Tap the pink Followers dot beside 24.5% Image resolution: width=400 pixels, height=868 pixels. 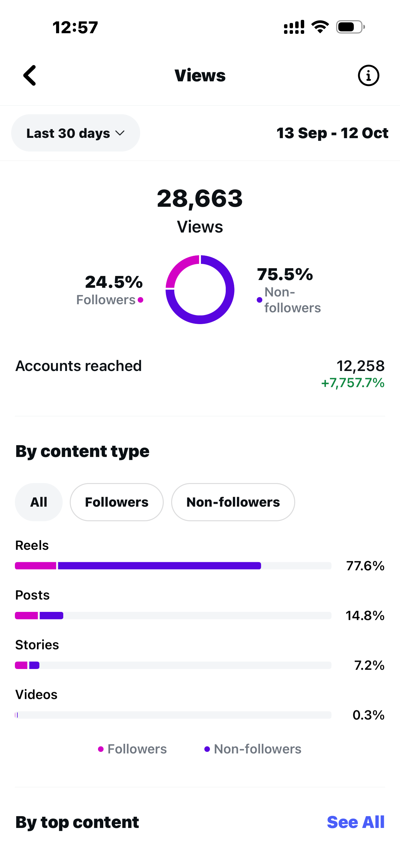tap(140, 300)
